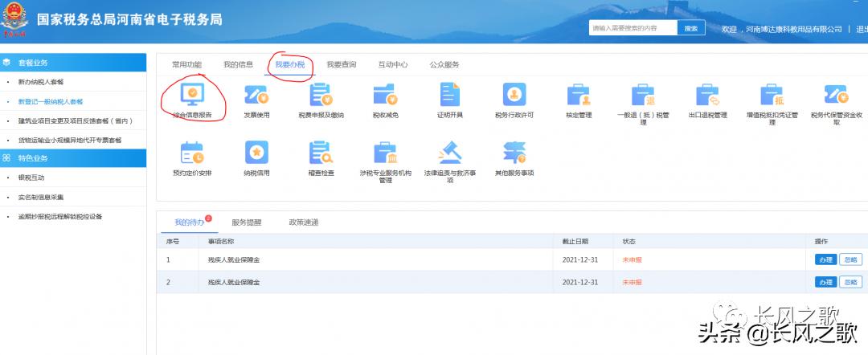Collapse the 特色业务 sidebar header
This screenshot has width=868, height=355.
[x=73, y=158]
